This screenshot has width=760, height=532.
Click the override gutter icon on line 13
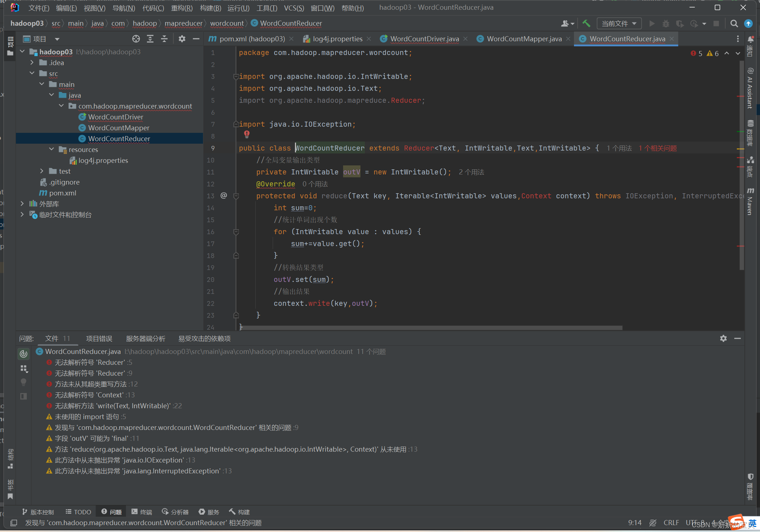coord(224,196)
